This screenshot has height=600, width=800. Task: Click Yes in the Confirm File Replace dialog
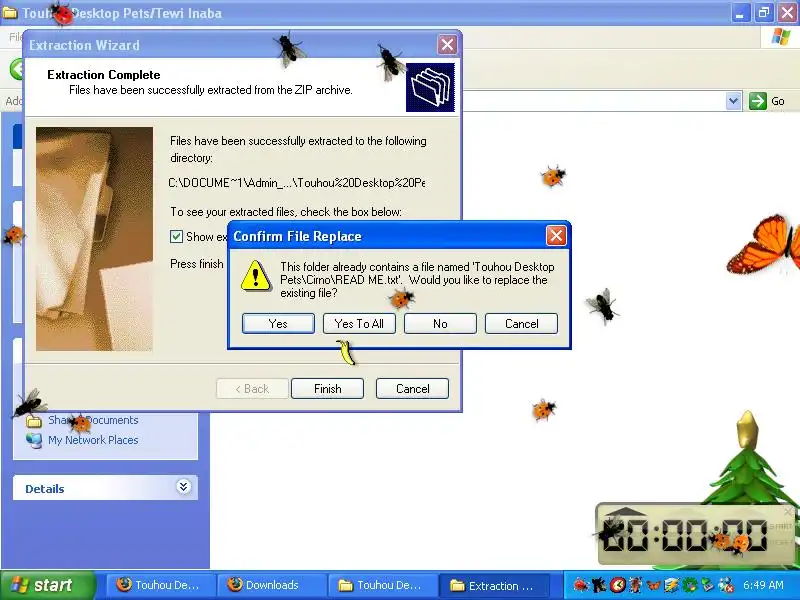pyautogui.click(x=278, y=323)
